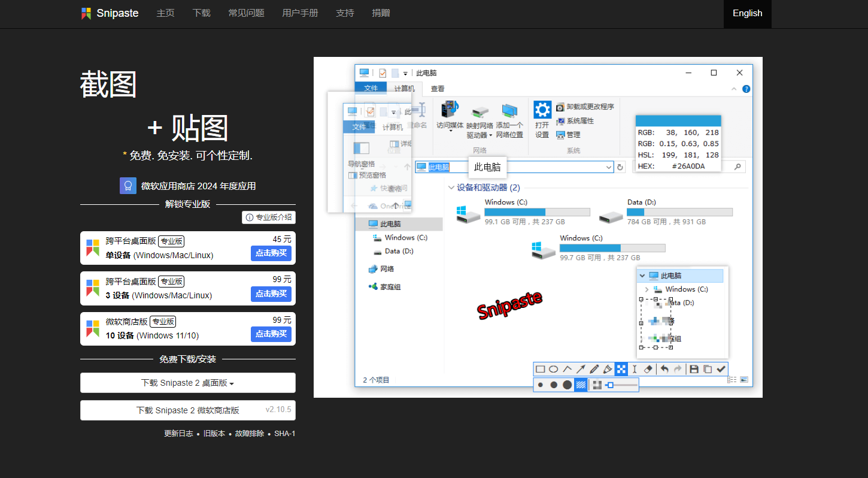The image size is (868, 478).
Task: Select the rectangle annotation tool
Action: pos(540,369)
